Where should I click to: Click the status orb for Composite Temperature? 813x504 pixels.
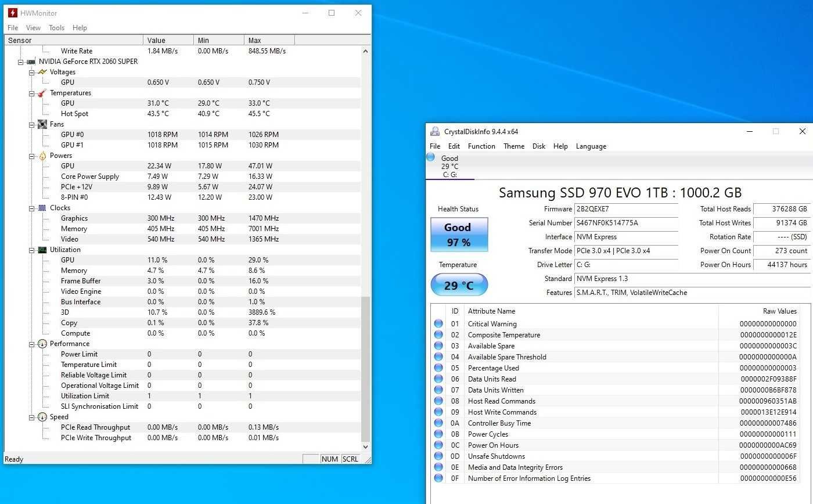[x=438, y=335]
